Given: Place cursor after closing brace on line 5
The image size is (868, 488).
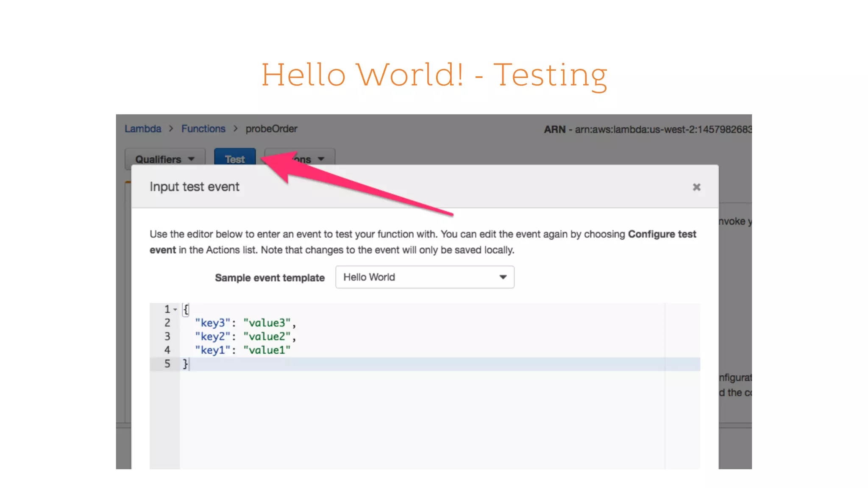Looking at the screenshot, I should click(x=189, y=364).
